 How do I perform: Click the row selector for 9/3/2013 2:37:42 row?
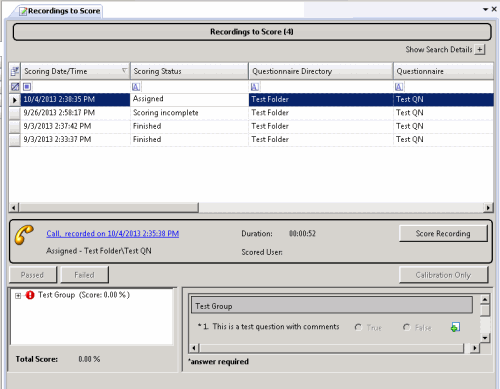click(15, 126)
